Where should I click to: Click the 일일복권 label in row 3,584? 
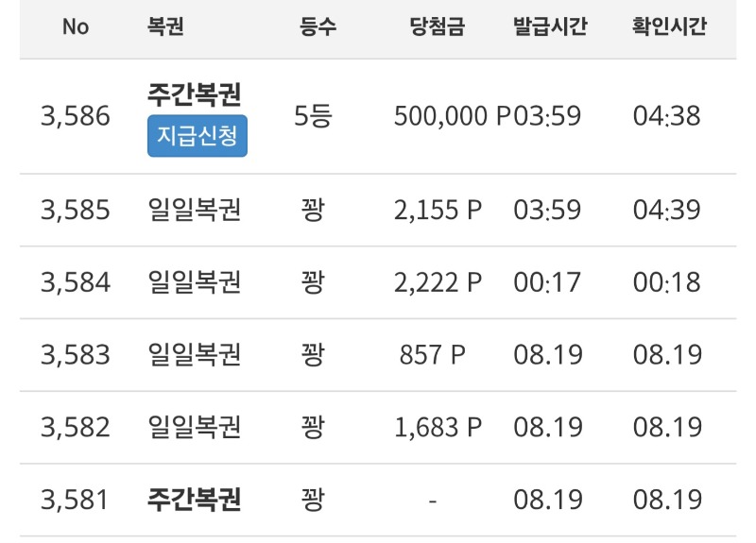click(x=194, y=282)
